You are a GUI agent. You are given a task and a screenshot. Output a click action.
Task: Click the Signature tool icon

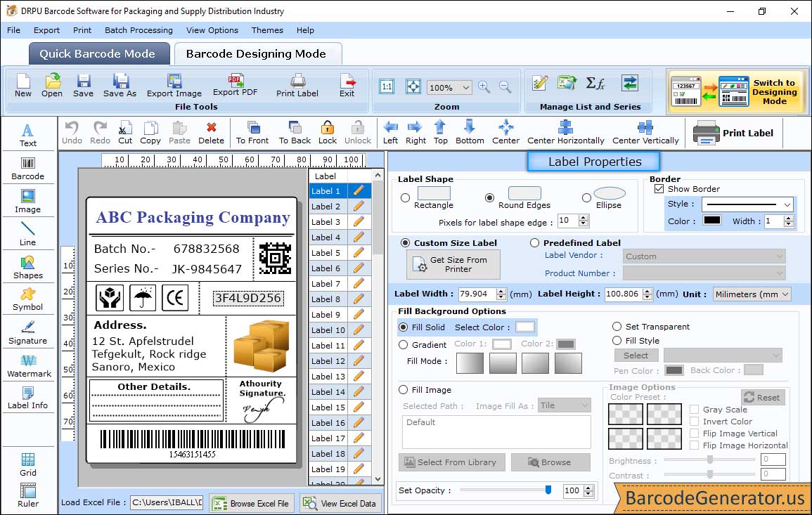point(28,332)
